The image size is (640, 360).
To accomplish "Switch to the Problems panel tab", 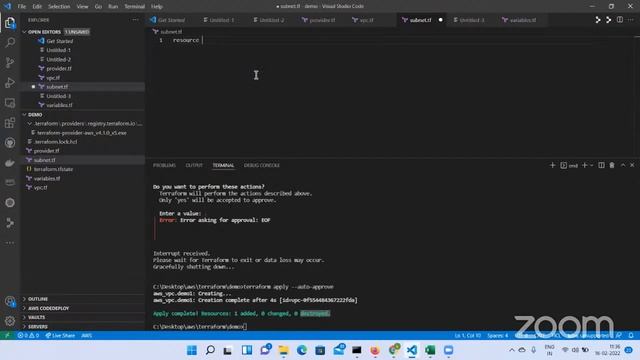I will tap(164, 165).
